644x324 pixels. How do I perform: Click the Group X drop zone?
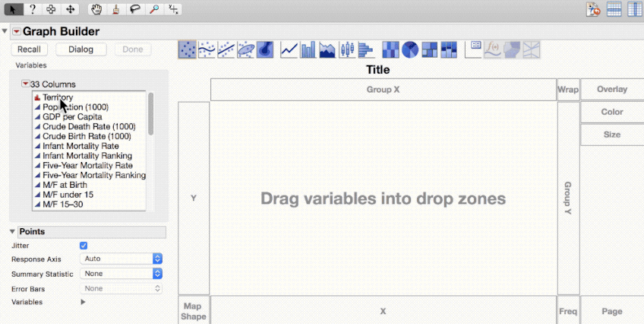point(384,89)
